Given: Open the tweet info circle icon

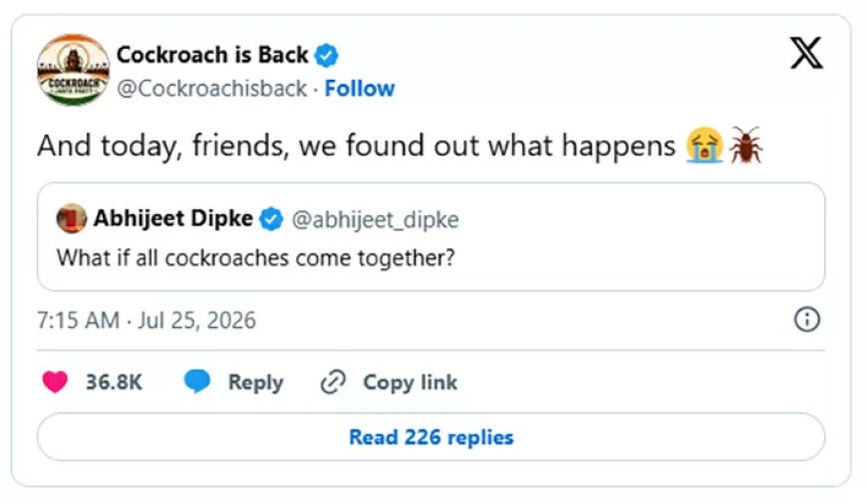Looking at the screenshot, I should coord(807,320).
